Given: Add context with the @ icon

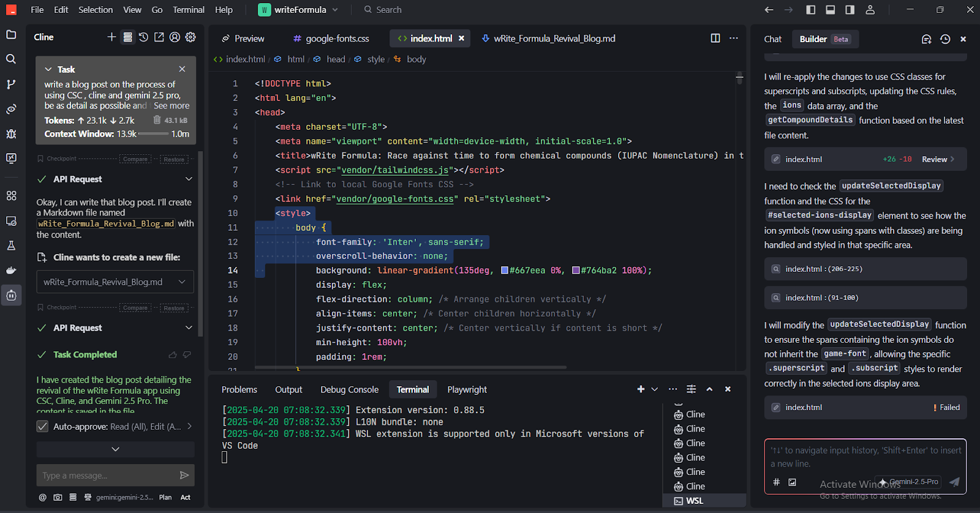Looking at the screenshot, I should (x=42, y=498).
